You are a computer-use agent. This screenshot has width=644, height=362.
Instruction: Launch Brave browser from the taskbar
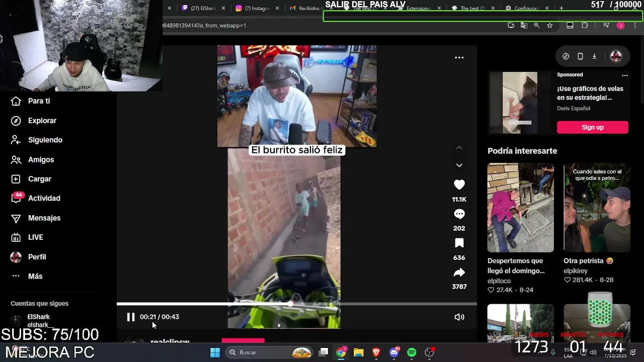(376, 352)
